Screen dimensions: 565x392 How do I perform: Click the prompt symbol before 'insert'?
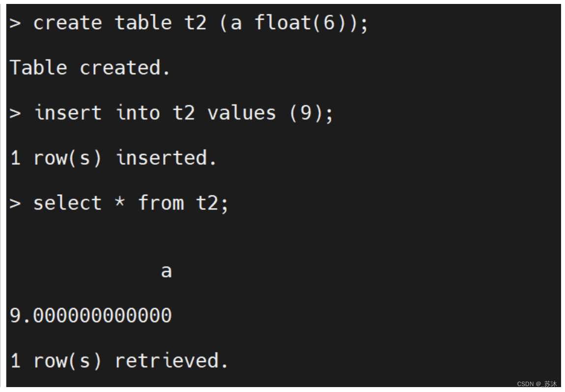pyautogui.click(x=15, y=114)
